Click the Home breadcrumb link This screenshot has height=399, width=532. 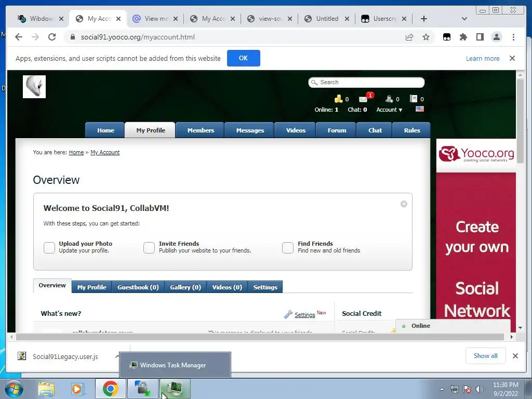tap(76, 152)
